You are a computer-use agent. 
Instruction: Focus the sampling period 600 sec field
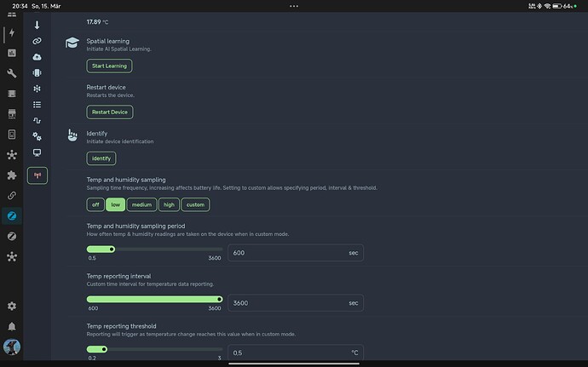pos(296,253)
